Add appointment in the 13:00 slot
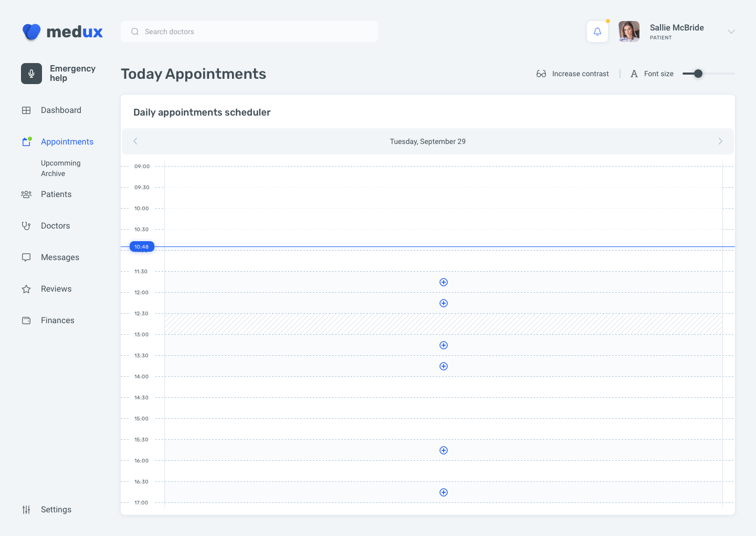Screen dimensions: 756x536 click(x=444, y=345)
